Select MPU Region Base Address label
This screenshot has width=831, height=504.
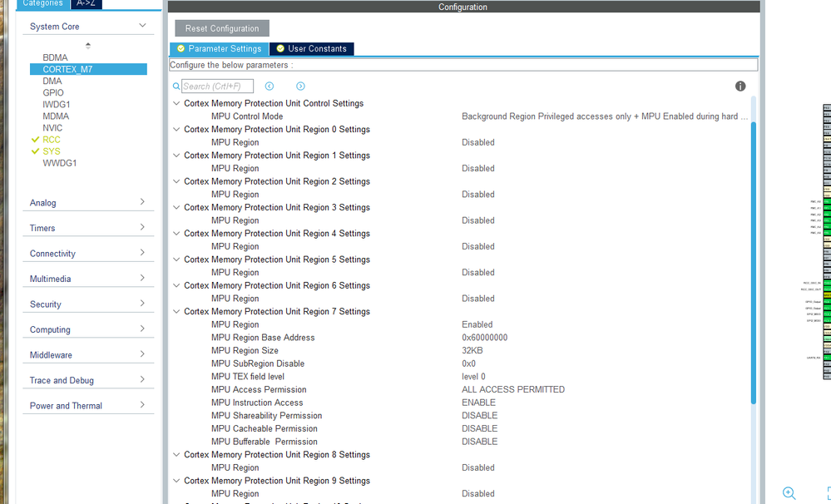pyautogui.click(x=263, y=338)
